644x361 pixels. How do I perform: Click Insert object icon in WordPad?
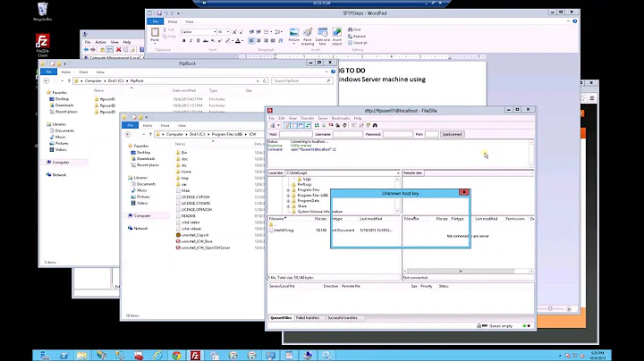pyautogui.click(x=337, y=36)
